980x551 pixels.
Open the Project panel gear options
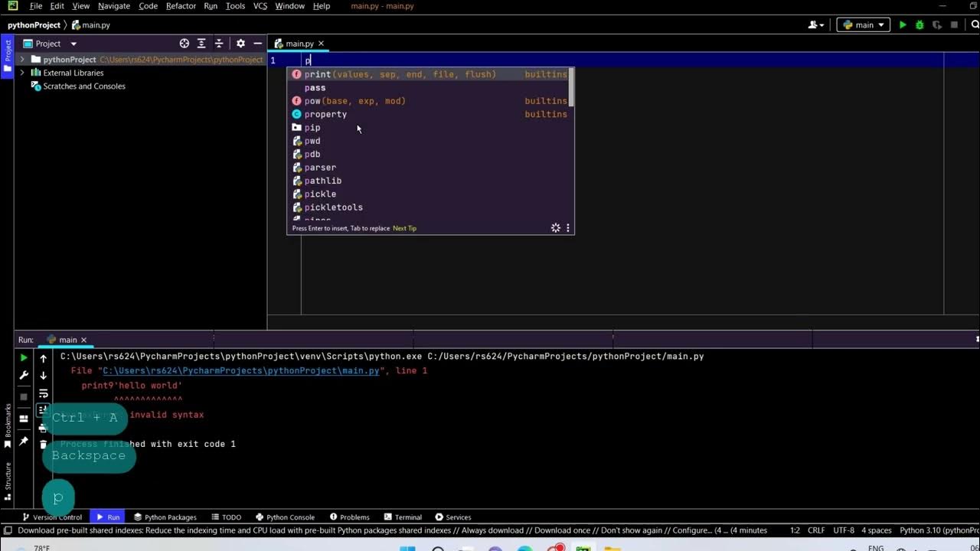(240, 44)
